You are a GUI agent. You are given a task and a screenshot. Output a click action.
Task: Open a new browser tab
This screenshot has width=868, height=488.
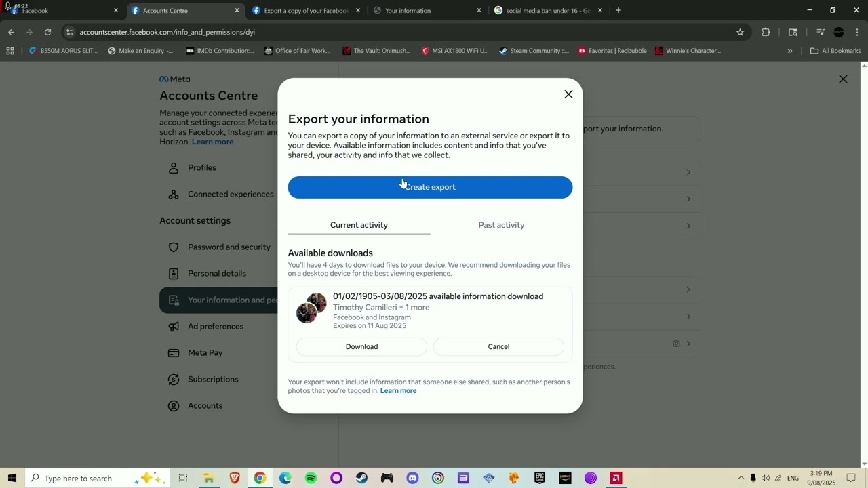pyautogui.click(x=618, y=10)
